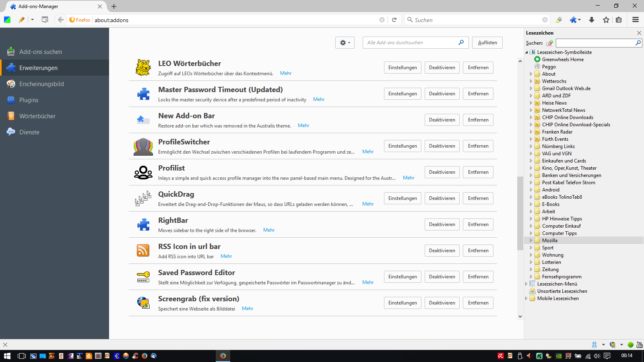Click the about:addons address bar
Image resolution: width=644 pixels, height=362 pixels.
(x=235, y=20)
